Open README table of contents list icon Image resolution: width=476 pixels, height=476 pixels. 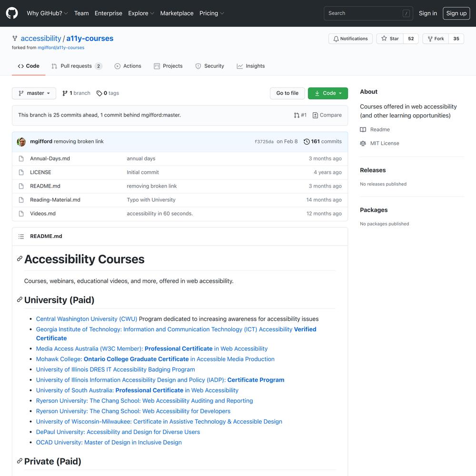tap(21, 236)
